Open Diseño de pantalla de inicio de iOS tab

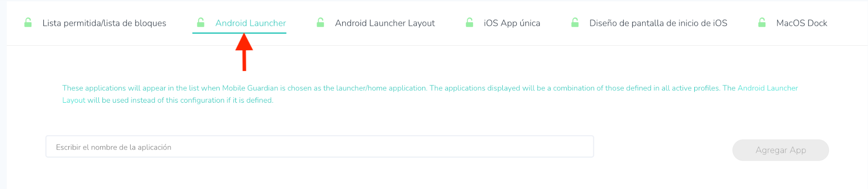click(x=658, y=23)
